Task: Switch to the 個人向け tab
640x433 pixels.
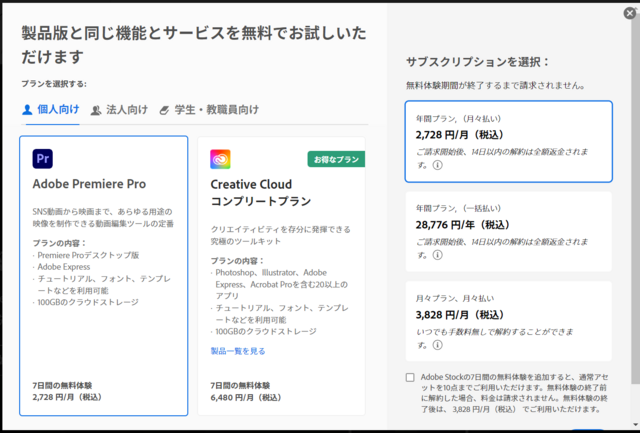Action: pyautogui.click(x=51, y=109)
